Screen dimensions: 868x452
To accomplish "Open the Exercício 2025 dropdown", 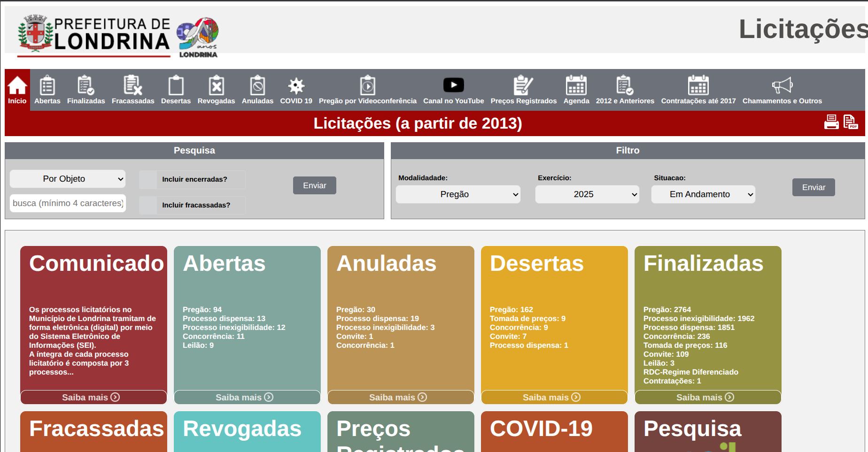I will point(587,194).
